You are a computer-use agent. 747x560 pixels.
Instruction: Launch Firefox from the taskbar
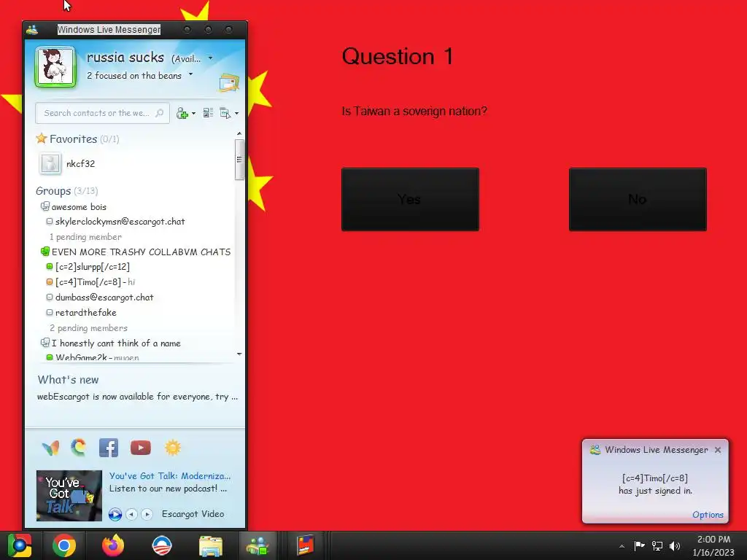pos(113,545)
